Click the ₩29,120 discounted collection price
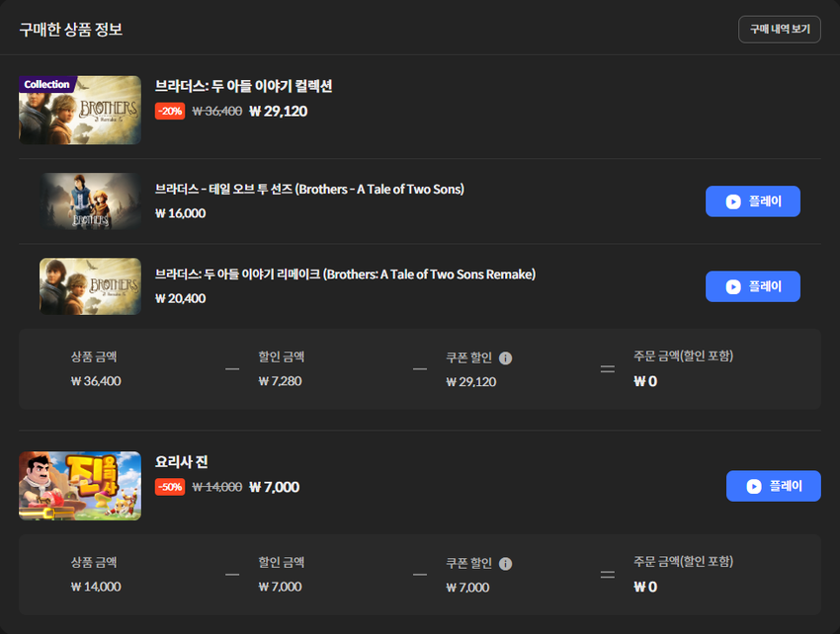 pos(278,111)
